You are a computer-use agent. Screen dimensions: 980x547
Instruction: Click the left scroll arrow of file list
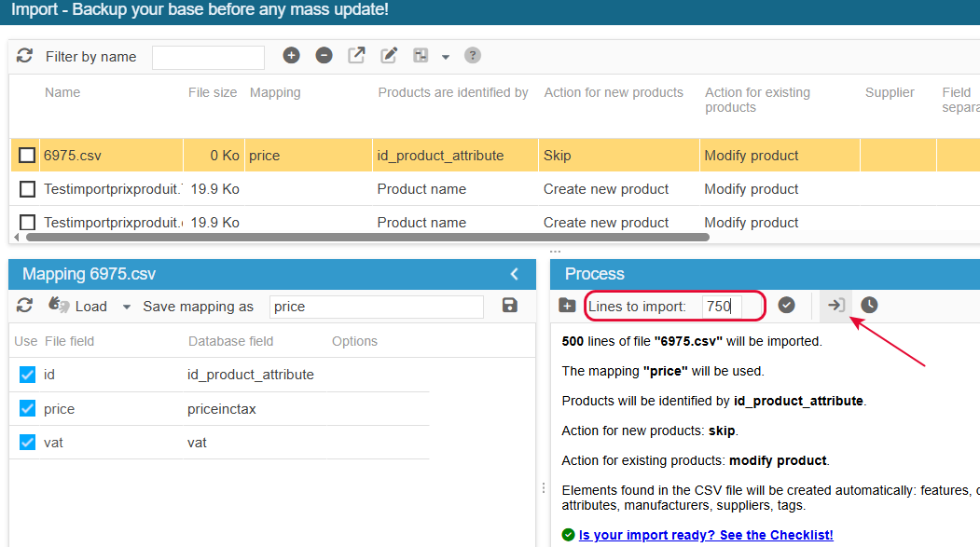tap(16, 238)
